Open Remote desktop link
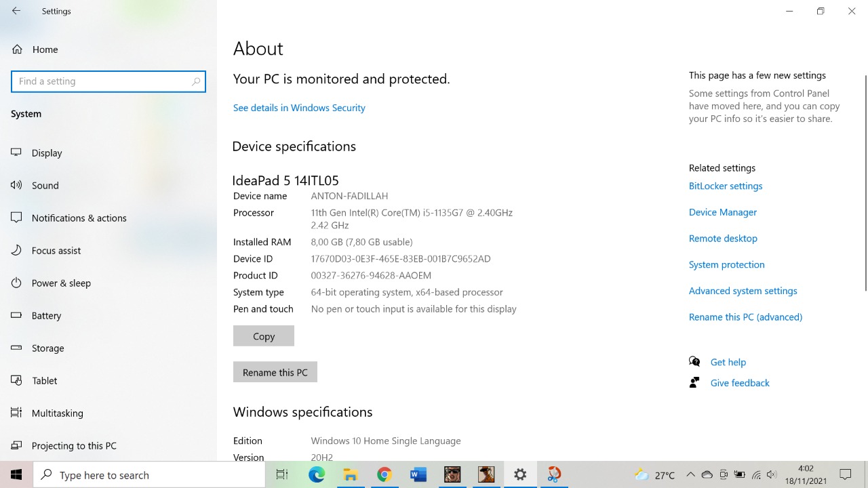Image resolution: width=868 pixels, height=488 pixels. point(723,239)
